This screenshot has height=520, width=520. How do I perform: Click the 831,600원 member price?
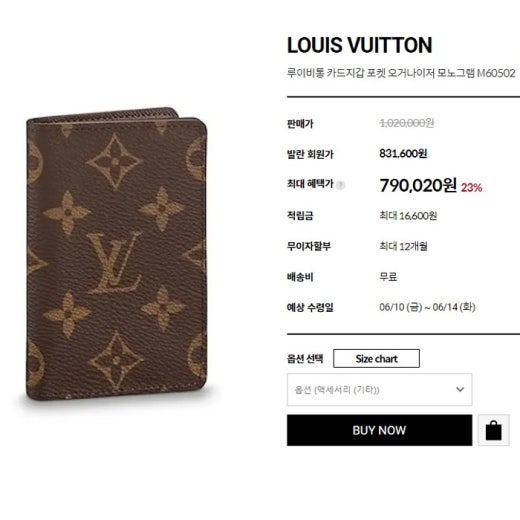(403, 153)
